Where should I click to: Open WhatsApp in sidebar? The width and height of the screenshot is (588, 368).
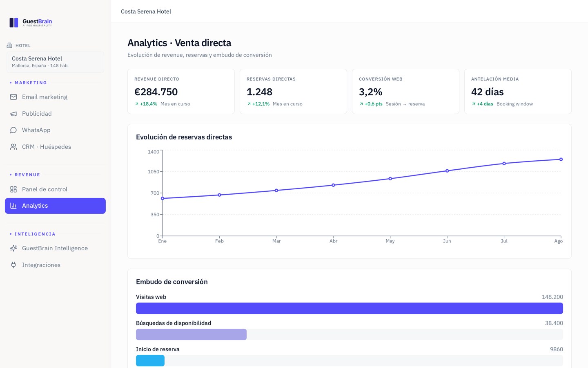click(55, 130)
